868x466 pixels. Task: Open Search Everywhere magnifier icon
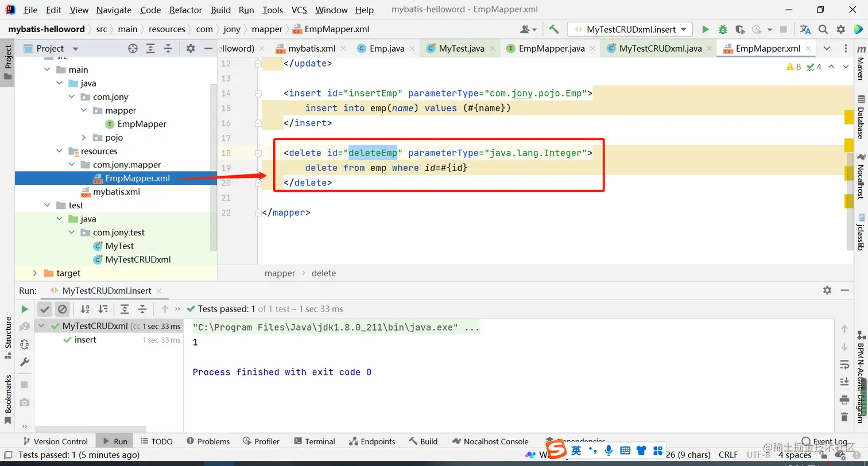pyautogui.click(x=823, y=29)
